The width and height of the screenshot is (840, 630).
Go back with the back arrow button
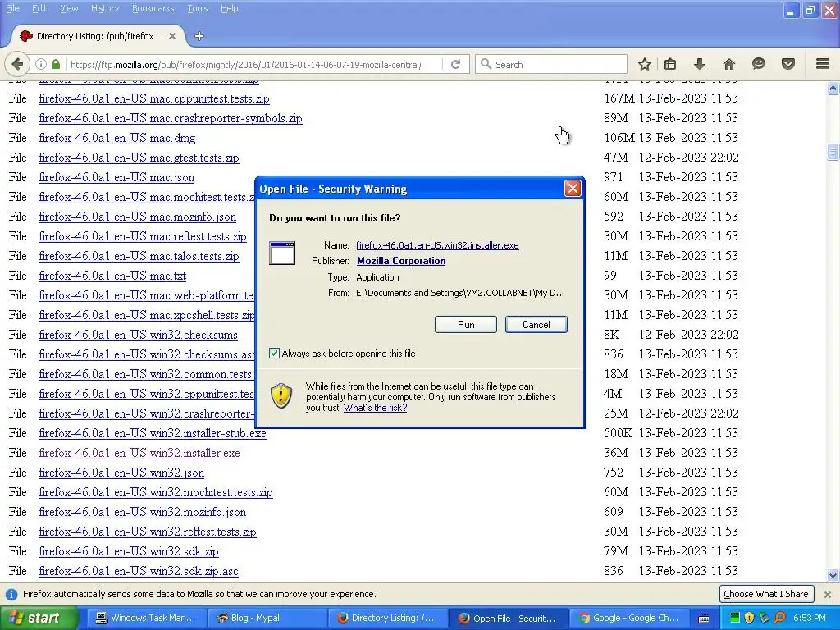pyautogui.click(x=17, y=64)
